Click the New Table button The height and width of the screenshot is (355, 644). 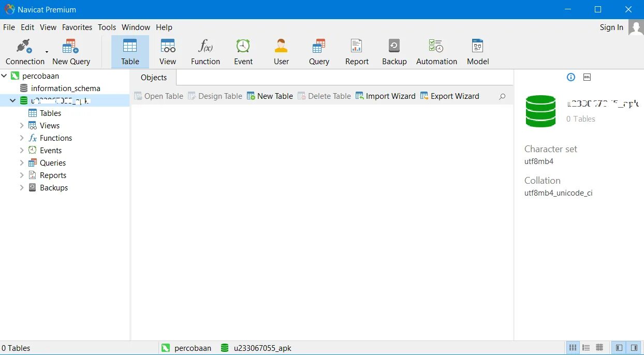pos(270,96)
